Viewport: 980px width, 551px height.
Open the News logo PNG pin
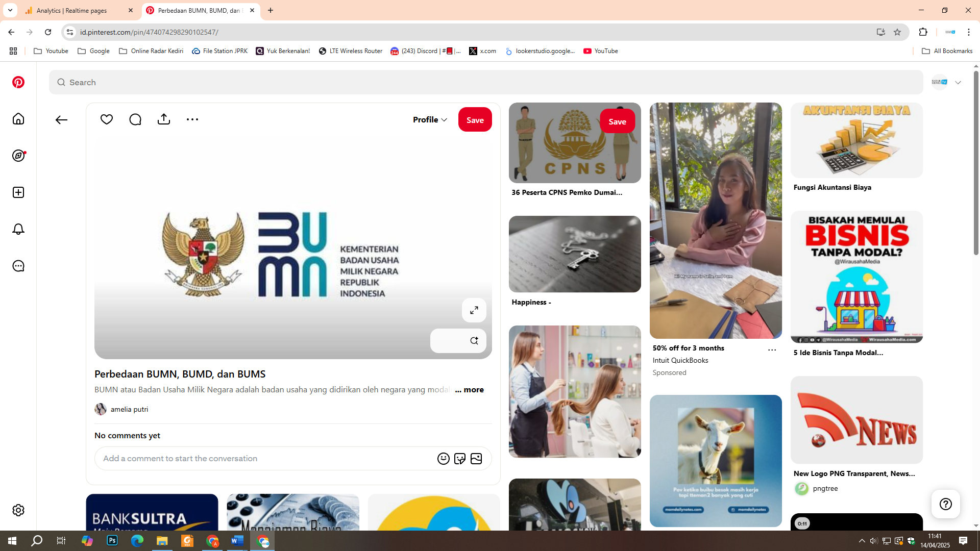856,420
